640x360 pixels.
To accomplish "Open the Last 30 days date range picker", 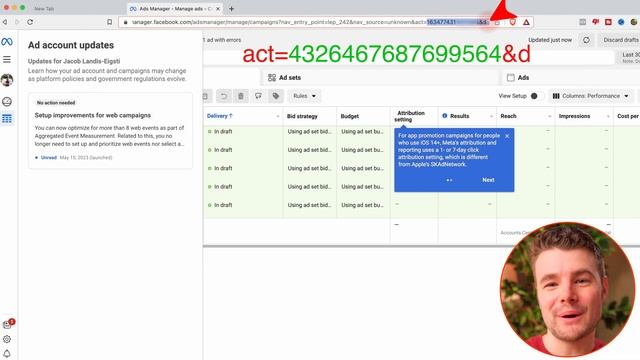I will point(629,58).
